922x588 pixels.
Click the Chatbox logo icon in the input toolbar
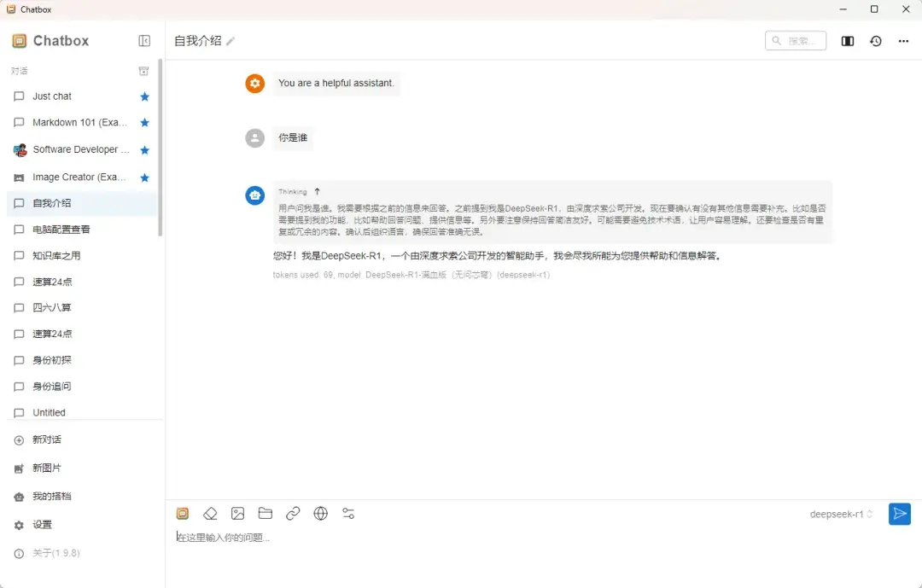(x=183, y=513)
